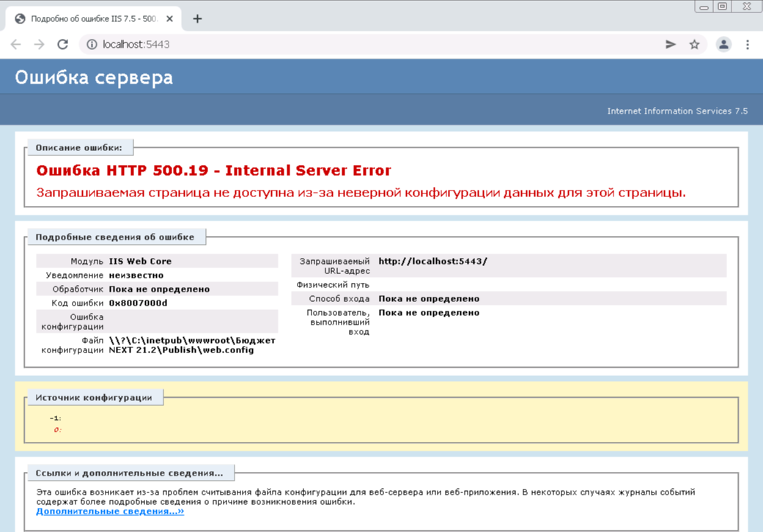Click 'Internet Information Services 7.5' text

pyautogui.click(x=677, y=111)
